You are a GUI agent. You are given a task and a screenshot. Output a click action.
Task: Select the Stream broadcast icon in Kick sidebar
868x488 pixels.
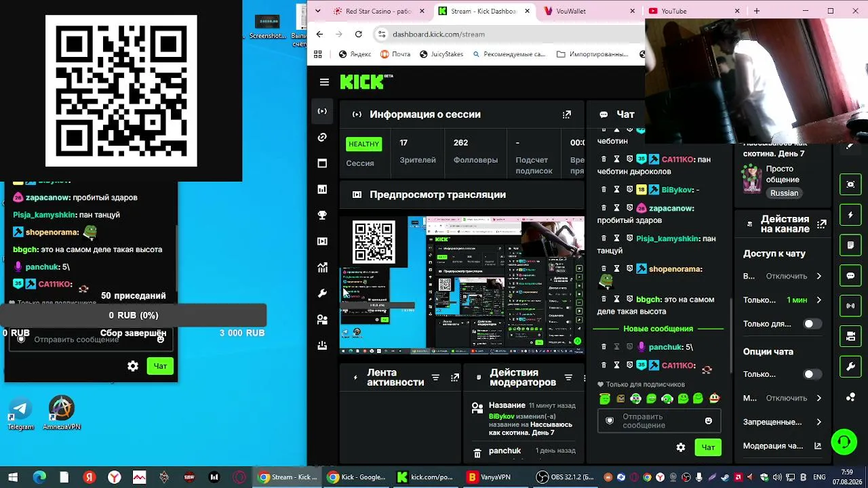pos(322,111)
